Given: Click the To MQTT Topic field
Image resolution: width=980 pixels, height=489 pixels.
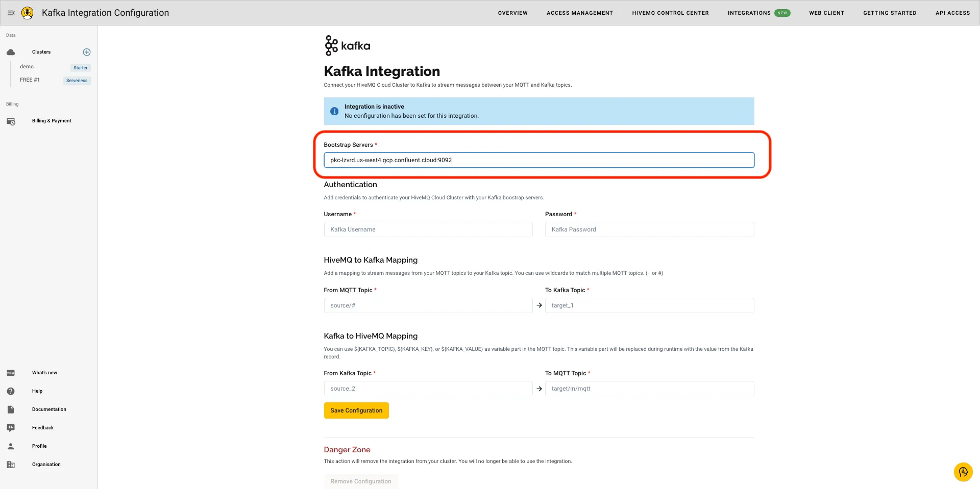Looking at the screenshot, I should (650, 389).
